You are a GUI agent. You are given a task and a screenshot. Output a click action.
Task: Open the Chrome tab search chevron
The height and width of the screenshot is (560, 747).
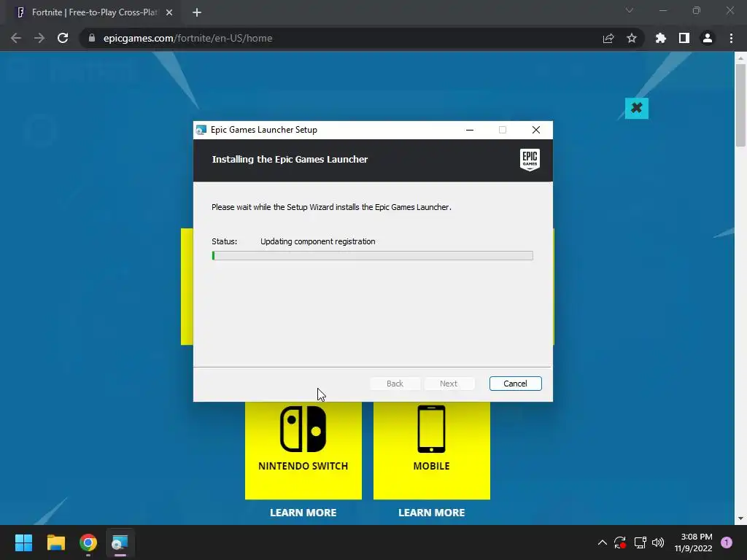pos(630,10)
